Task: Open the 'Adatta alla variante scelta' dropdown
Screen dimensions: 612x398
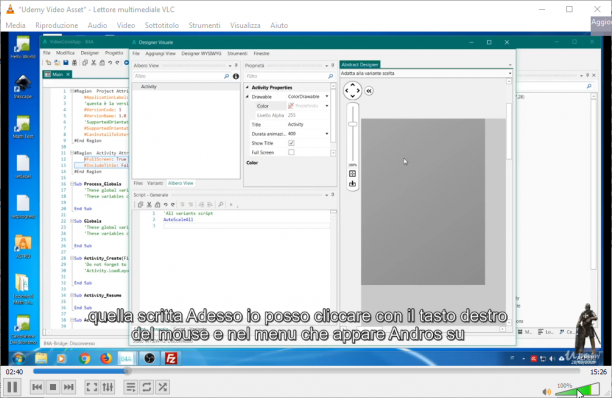Action: click(x=510, y=73)
